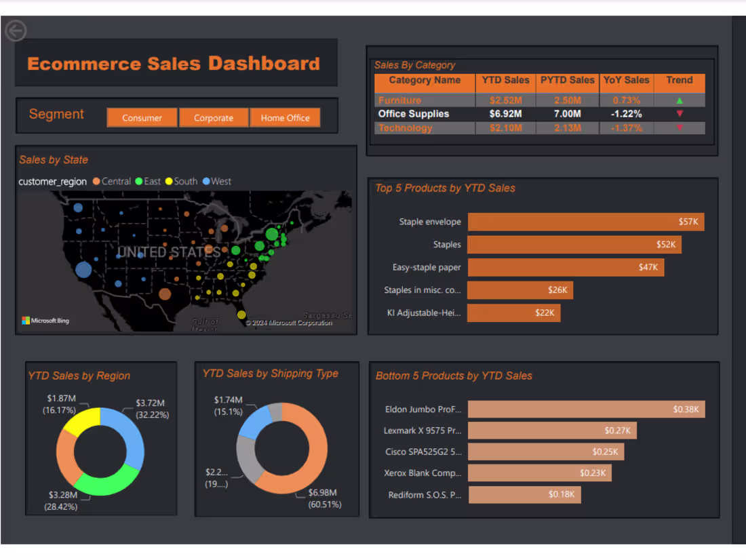Select the Corporate segment button
Image resolution: width=746 pixels, height=560 pixels.
[214, 117]
